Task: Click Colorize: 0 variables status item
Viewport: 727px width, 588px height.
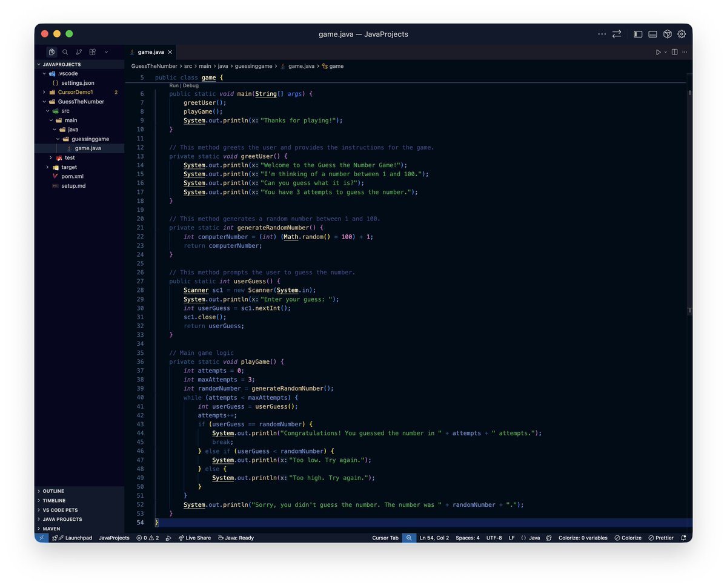Action: [x=583, y=538]
